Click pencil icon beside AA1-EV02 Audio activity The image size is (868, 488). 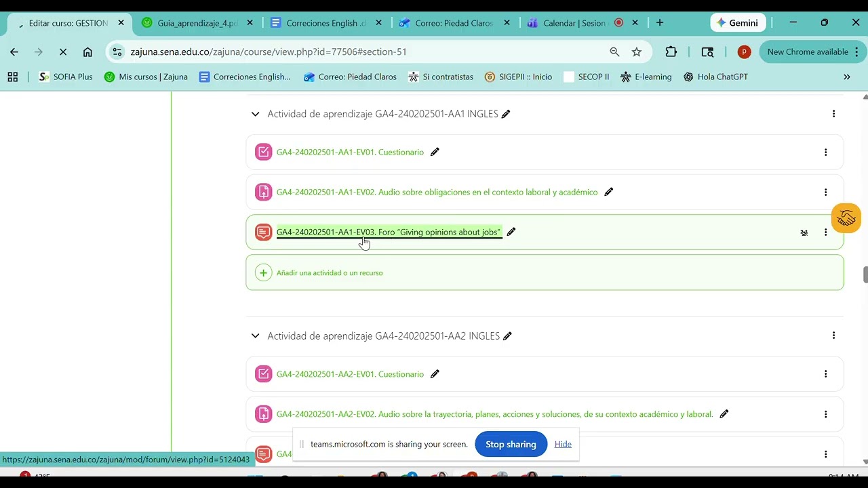[x=609, y=192]
